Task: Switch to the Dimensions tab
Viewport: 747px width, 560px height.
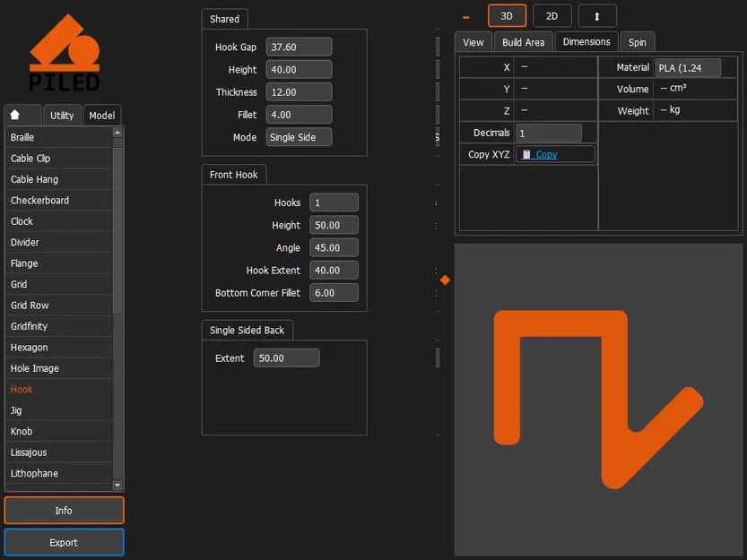Action: (586, 42)
